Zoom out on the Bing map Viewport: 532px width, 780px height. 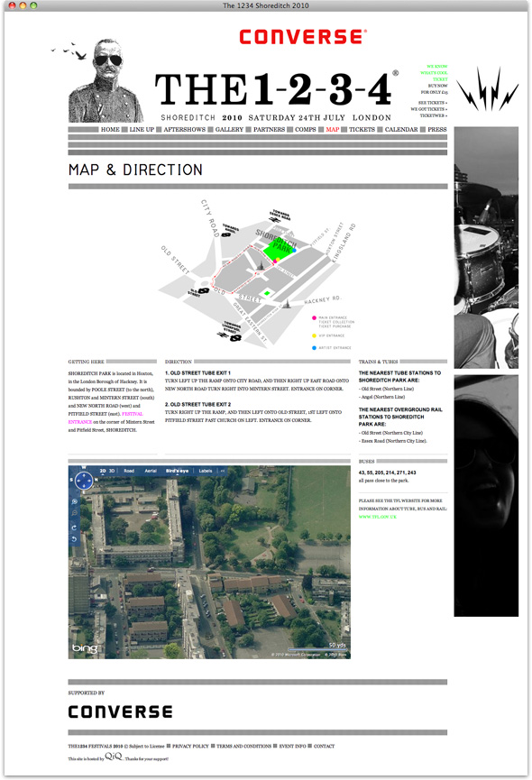75,513
